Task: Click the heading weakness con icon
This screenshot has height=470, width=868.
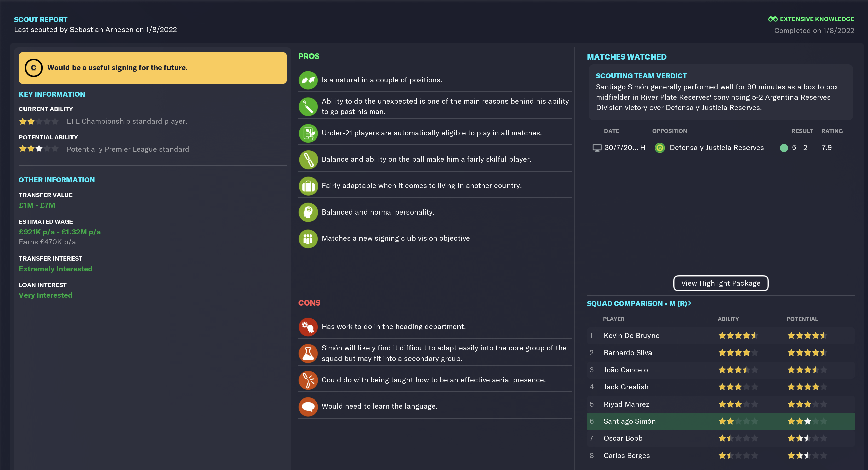Action: coord(308,326)
